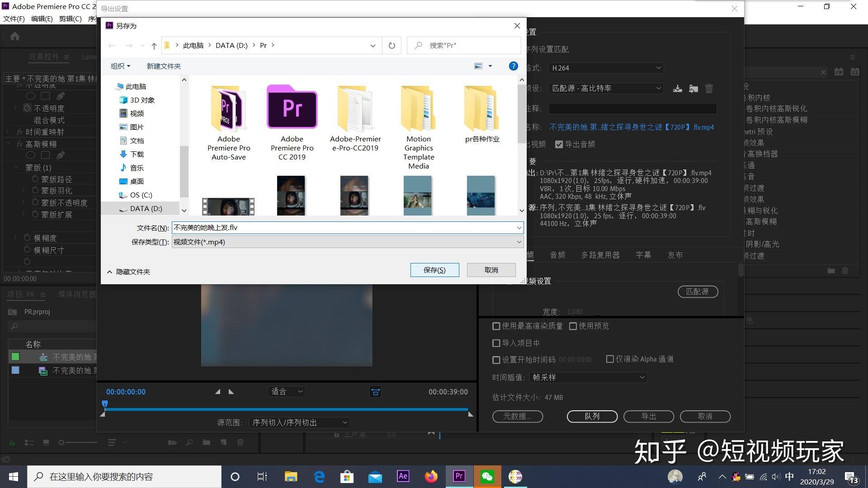Screen dimensions: 868x488
Task: Enable 导入项目中 checkbox
Action: pyautogui.click(x=496, y=343)
